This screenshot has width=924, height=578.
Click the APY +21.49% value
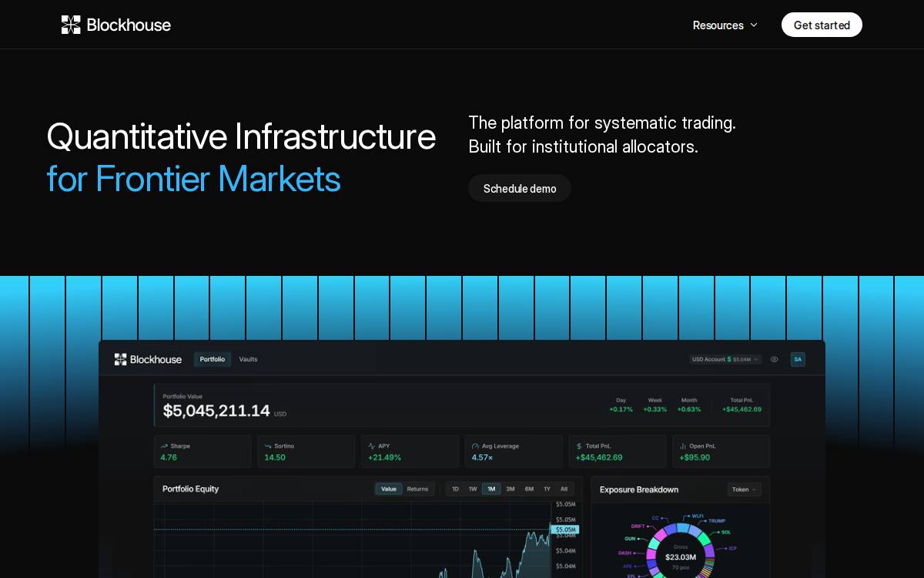tap(384, 457)
